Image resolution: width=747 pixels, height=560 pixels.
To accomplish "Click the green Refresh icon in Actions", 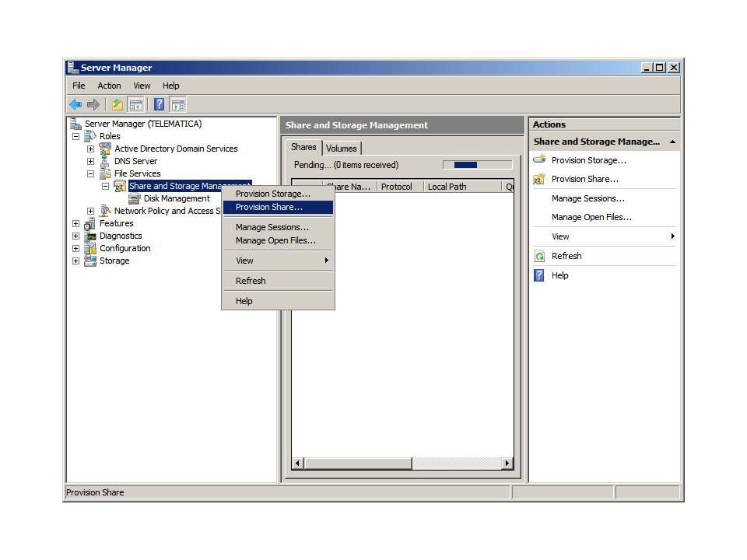I will (539, 256).
